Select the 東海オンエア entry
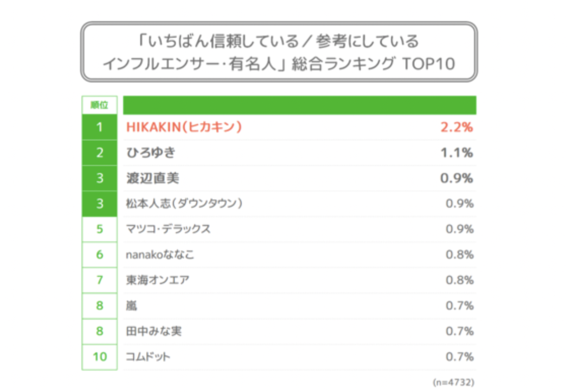Image resolution: width=567 pixels, height=392 pixels. click(157, 280)
